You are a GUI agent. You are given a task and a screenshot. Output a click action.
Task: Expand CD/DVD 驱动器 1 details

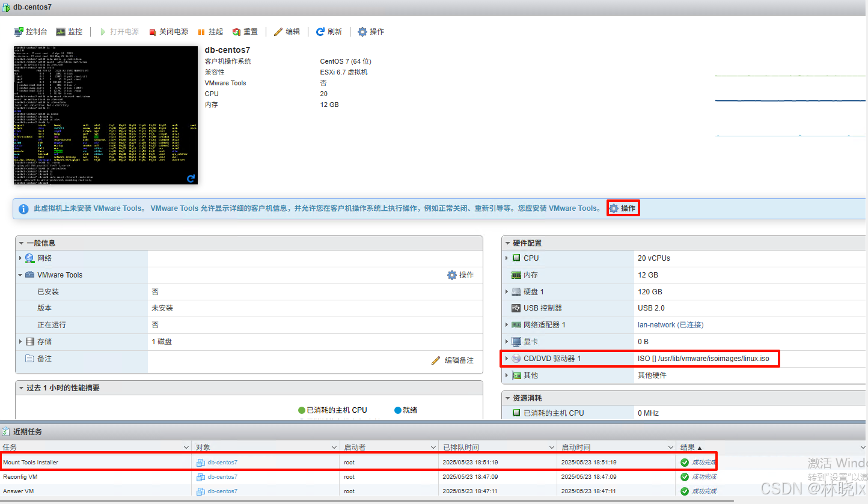[x=507, y=359]
